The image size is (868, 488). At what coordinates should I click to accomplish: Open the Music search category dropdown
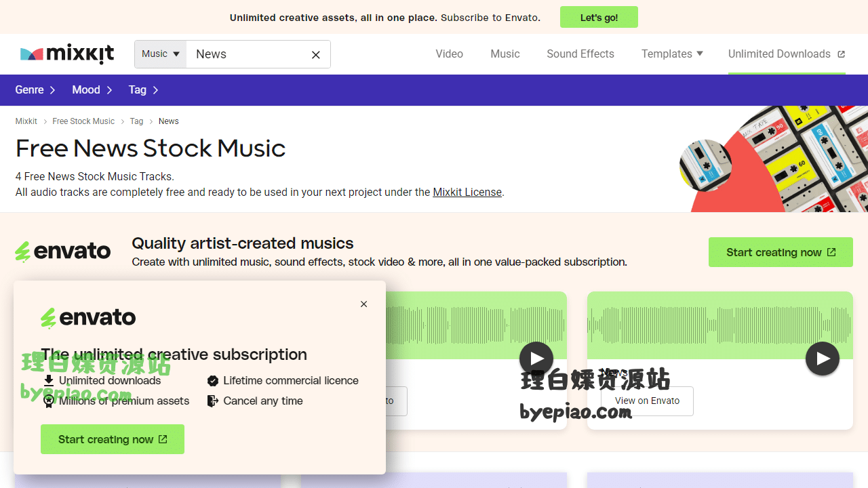coord(161,54)
